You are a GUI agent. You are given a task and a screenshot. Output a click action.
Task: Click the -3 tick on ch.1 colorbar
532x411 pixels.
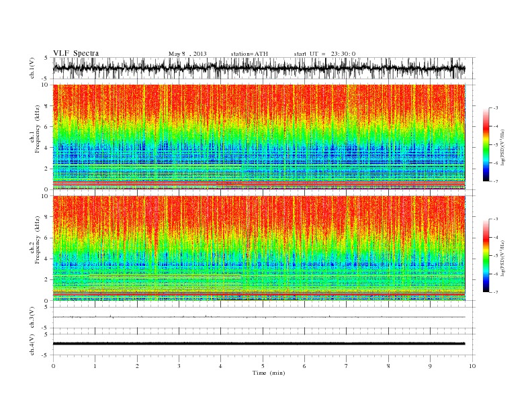click(x=495, y=108)
